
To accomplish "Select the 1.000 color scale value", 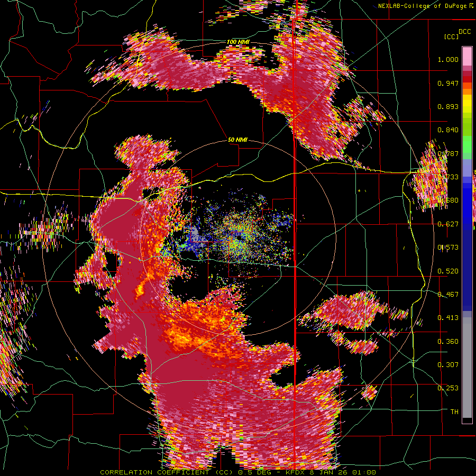I will pyautogui.click(x=448, y=59).
